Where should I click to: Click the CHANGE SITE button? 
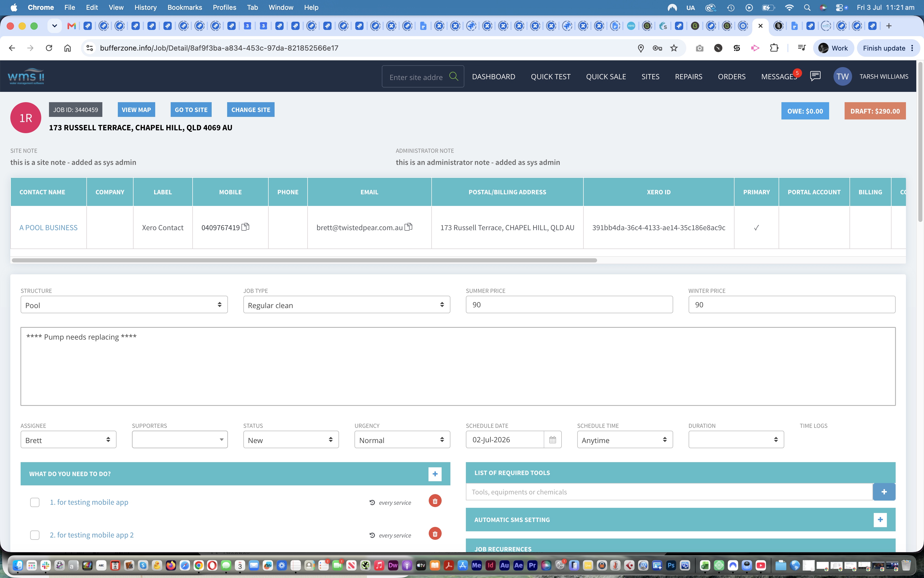coord(251,110)
